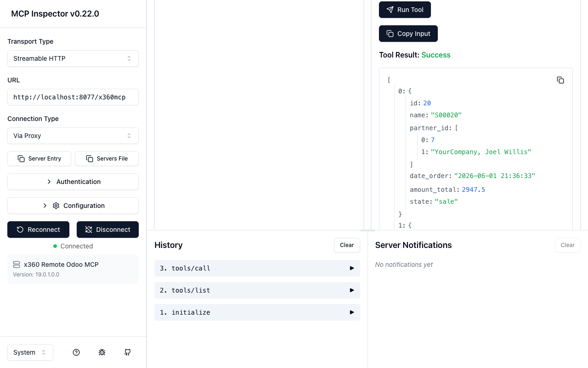Screen dimensions: 588x368
Task: Open the Connection Type Via Proxy dropdown
Action: (73, 136)
